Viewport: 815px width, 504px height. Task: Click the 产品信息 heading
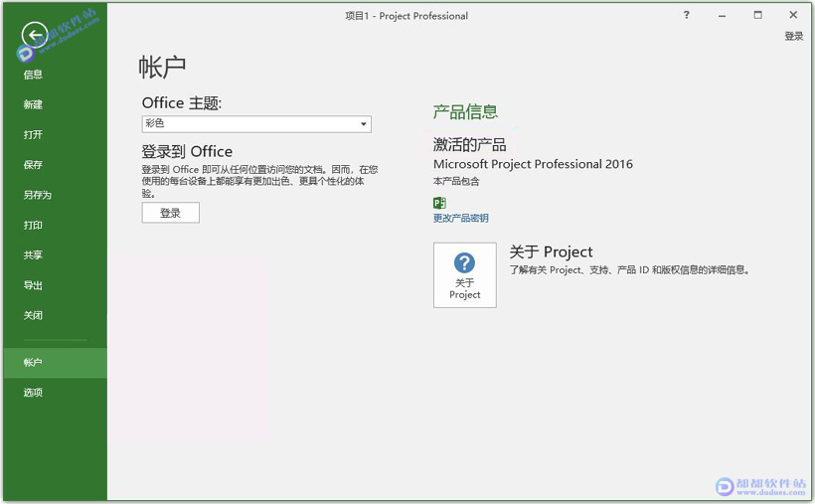tap(465, 111)
